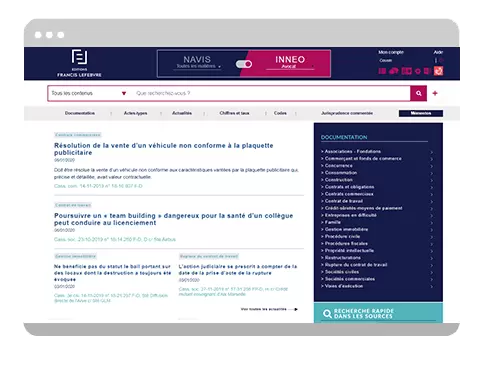Open the Francis Lefebvre logo home
The width and height of the screenshot is (491, 367).
pyautogui.click(x=79, y=63)
